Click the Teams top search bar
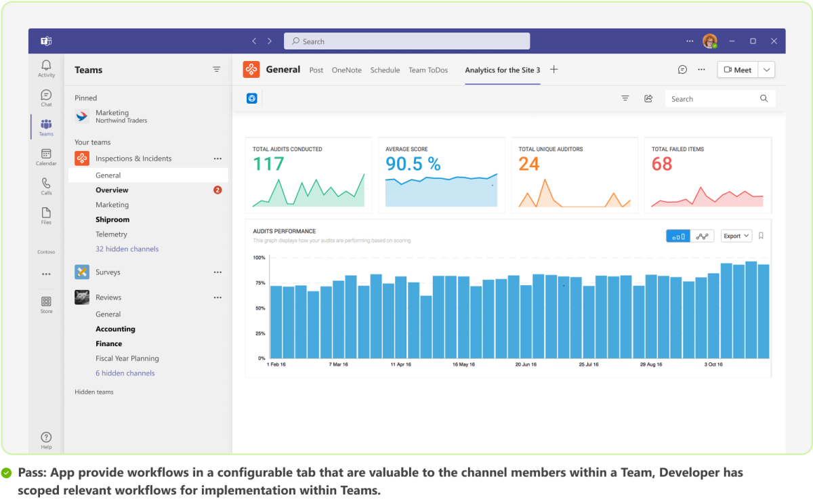The height and width of the screenshot is (504, 813). pyautogui.click(x=406, y=41)
